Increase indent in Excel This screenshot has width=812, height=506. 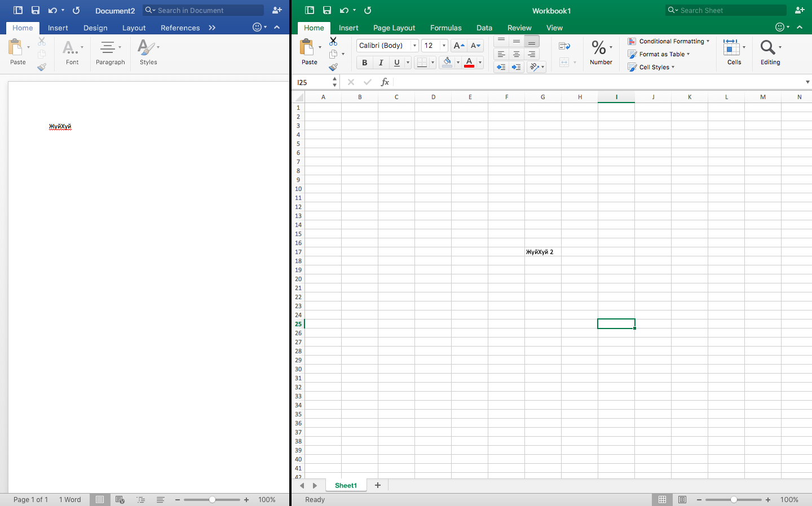click(x=516, y=67)
